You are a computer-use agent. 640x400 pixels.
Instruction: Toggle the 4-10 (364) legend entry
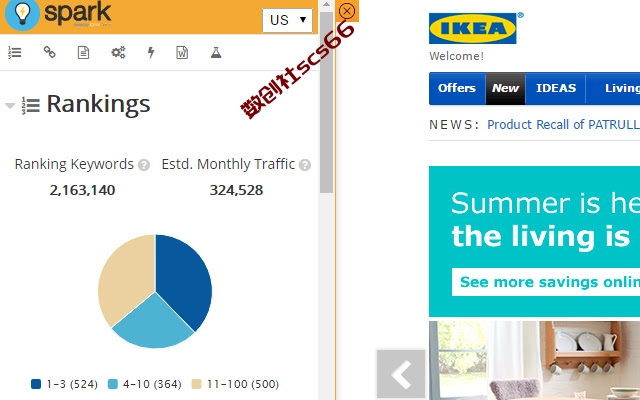(144, 384)
